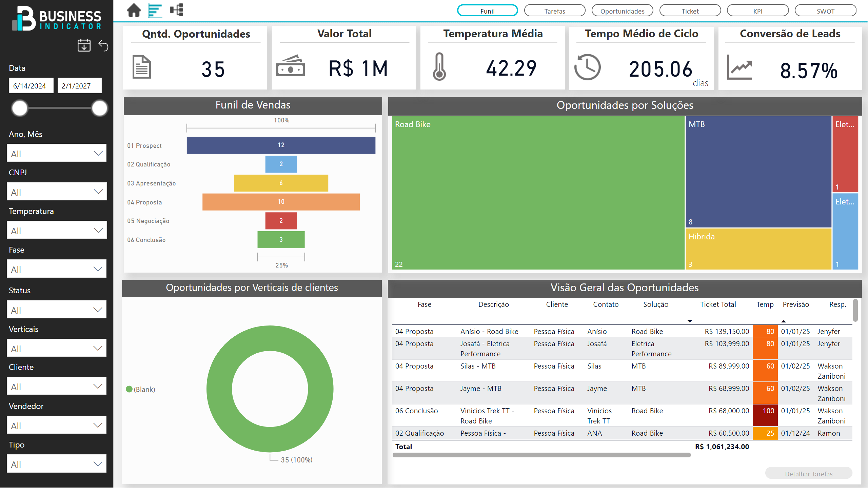This screenshot has height=495, width=868.
Task: Sort table by Ticket Total column header
Action: point(717,304)
